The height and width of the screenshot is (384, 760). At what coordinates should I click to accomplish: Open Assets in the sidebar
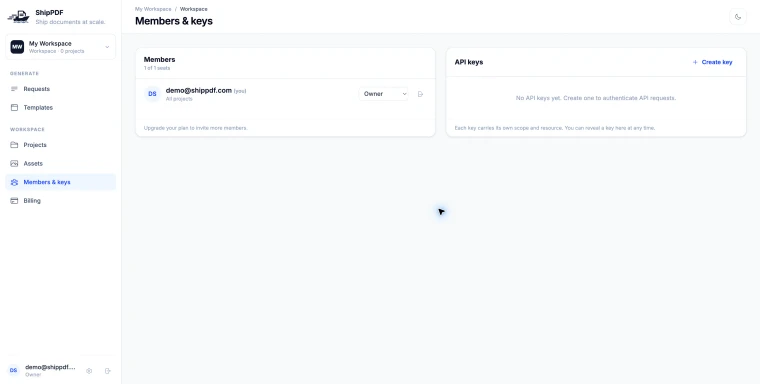[x=61, y=163]
